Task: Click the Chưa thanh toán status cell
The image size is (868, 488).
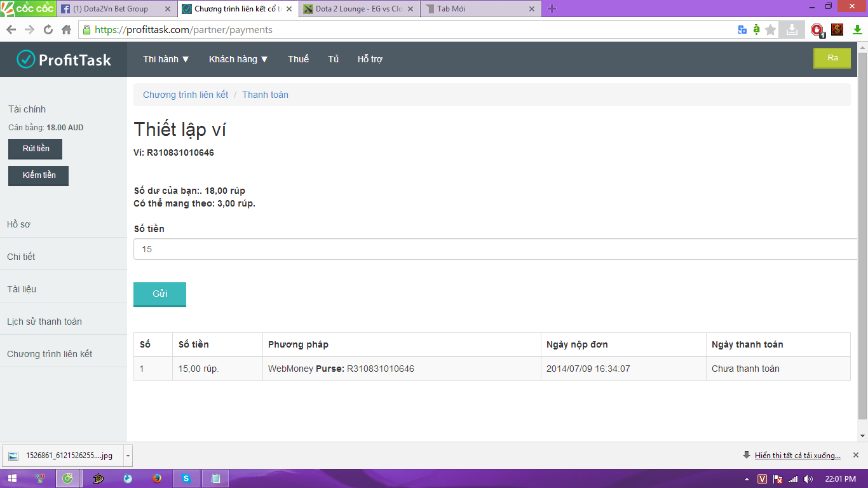Action: (778, 369)
